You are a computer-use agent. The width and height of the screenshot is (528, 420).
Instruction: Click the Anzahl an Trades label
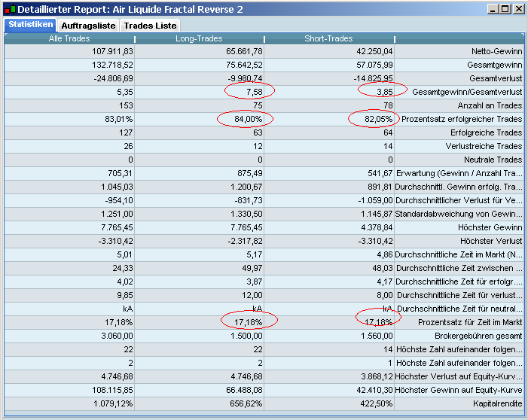pyautogui.click(x=487, y=105)
